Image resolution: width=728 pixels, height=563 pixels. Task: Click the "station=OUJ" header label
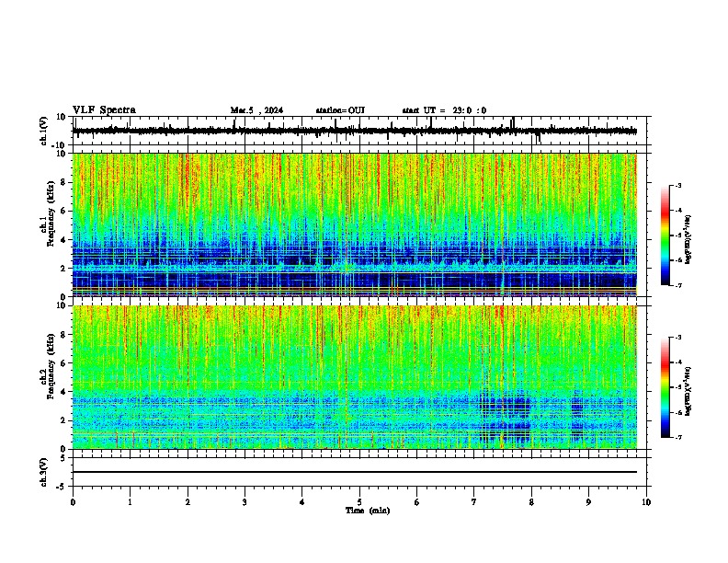340,110
